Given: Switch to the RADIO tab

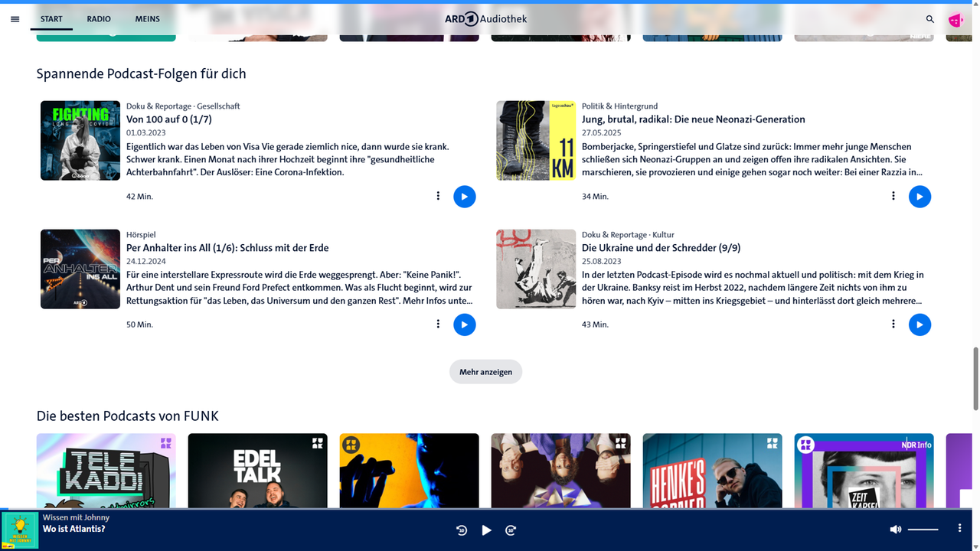Looking at the screenshot, I should tap(99, 19).
